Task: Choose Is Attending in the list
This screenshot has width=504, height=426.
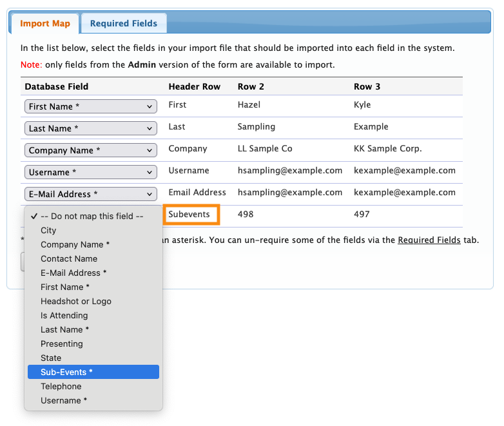Action: pyautogui.click(x=64, y=315)
